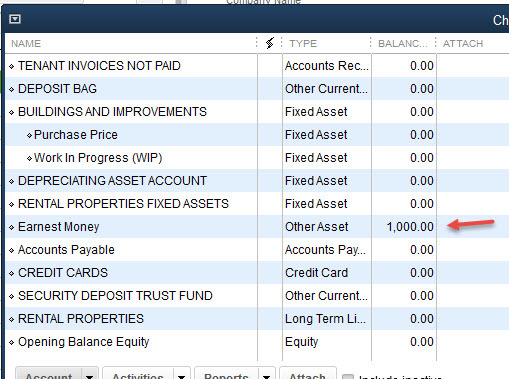Select the RENTAL PROPERTIES liability account

(81, 319)
